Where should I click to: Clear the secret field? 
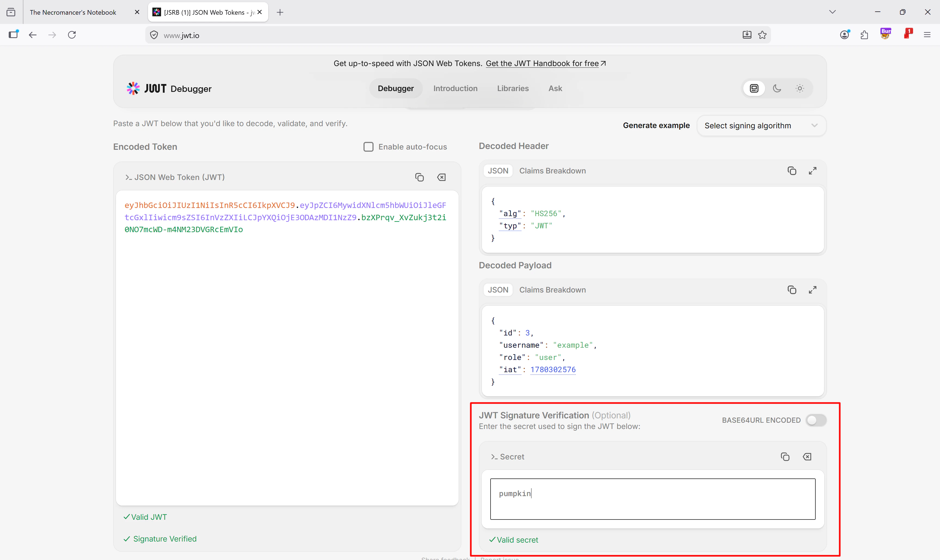[807, 457]
